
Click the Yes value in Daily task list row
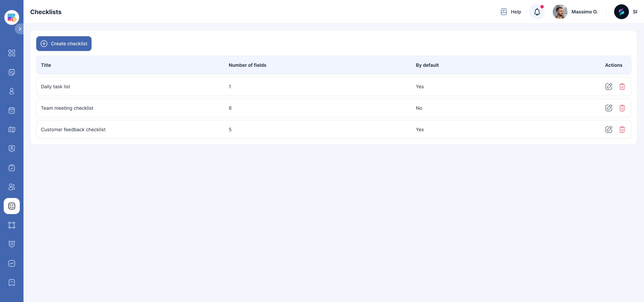point(420,87)
